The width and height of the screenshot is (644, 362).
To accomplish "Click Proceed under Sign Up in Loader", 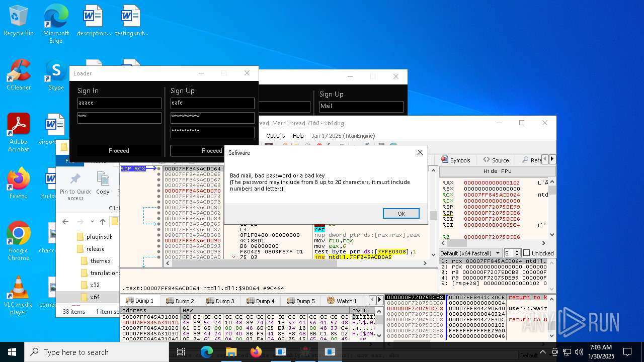I will 212,150.
